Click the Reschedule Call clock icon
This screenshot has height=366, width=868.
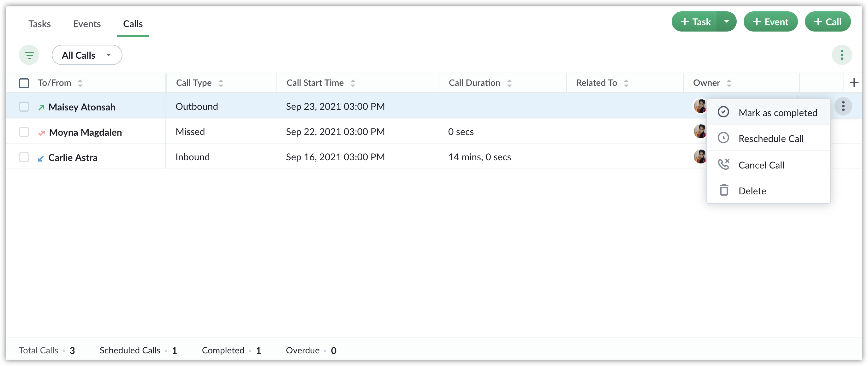coord(723,138)
